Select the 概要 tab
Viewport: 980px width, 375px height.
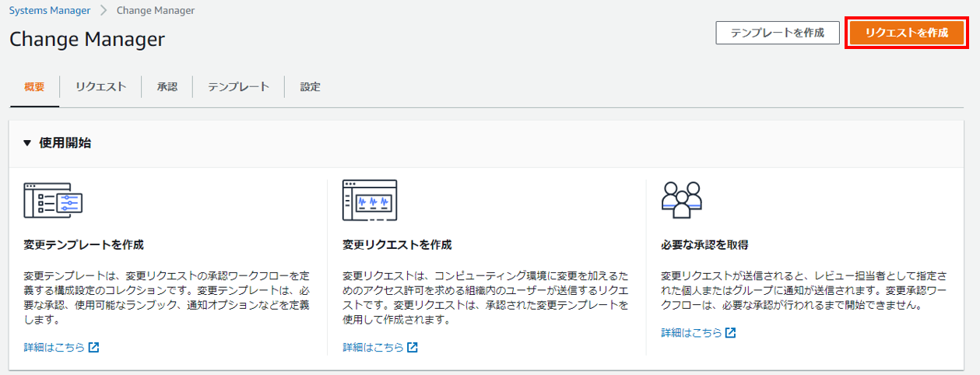point(34,87)
